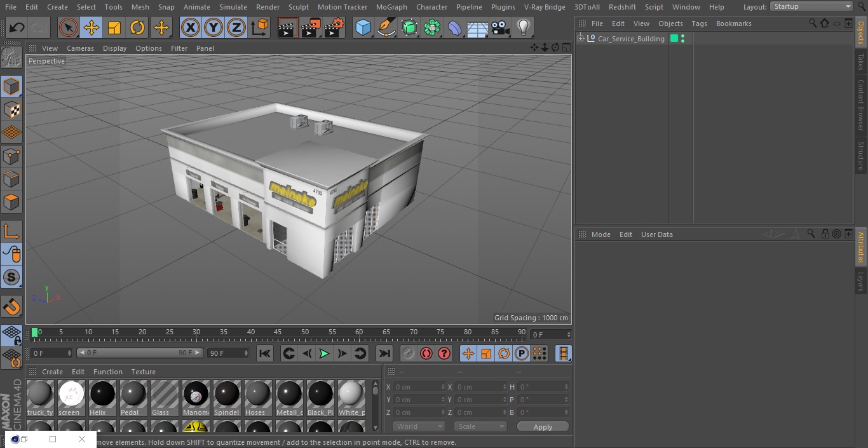
Task: Toggle Car_Service_Building visibility dots
Action: (682, 39)
